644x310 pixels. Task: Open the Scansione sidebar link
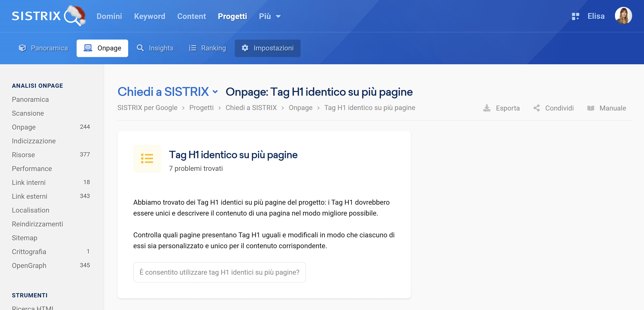(x=28, y=113)
